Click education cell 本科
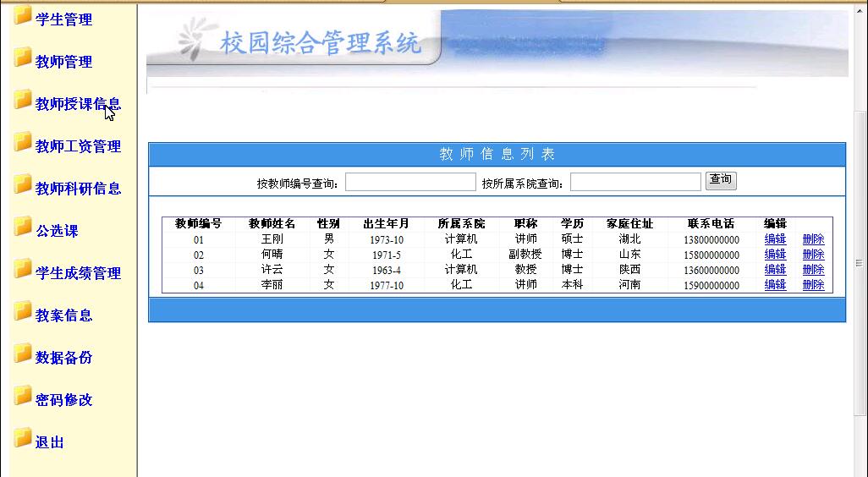Screen dimensions: 868x477 572,285
